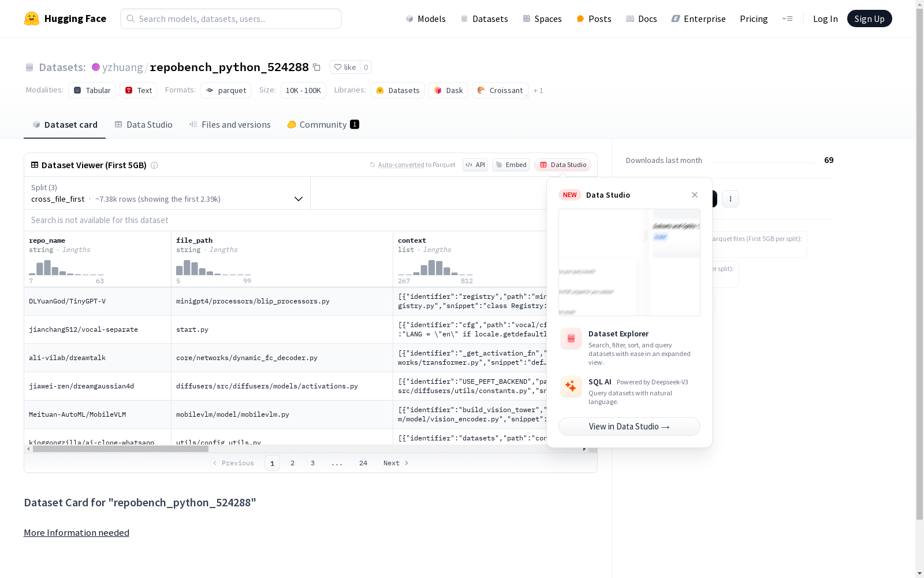Expand the Split cross_file_first dropdown
Image resolution: width=924 pixels, height=578 pixels.
167,193
